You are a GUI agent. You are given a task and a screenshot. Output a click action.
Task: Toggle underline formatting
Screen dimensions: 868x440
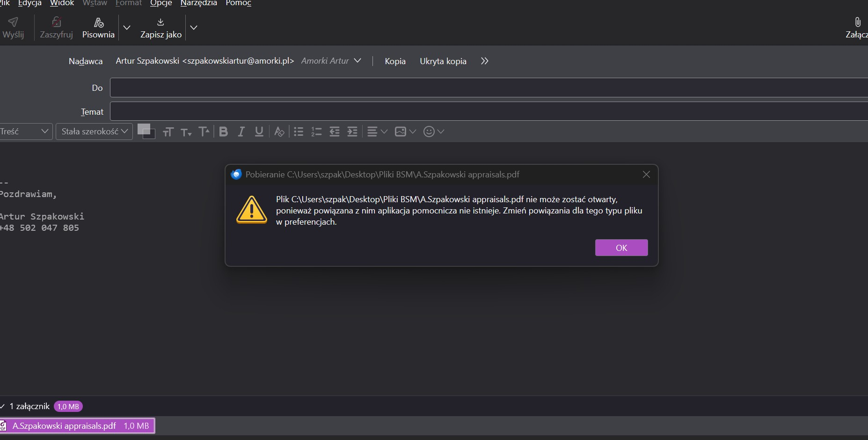[x=259, y=132]
